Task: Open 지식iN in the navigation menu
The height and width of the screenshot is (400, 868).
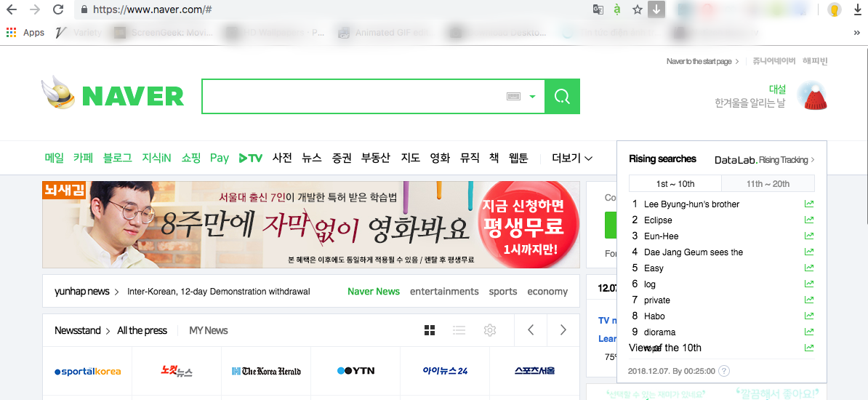Action: coord(156,158)
